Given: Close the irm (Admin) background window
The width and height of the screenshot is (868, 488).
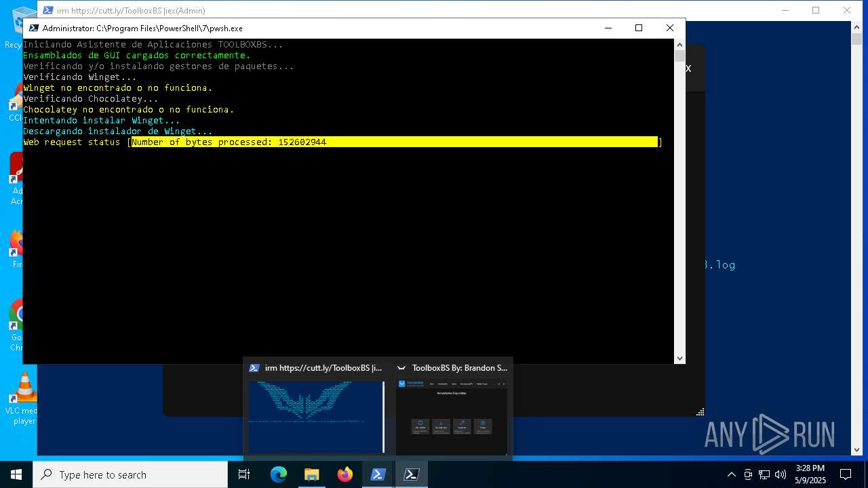Looking at the screenshot, I should tap(847, 10).
